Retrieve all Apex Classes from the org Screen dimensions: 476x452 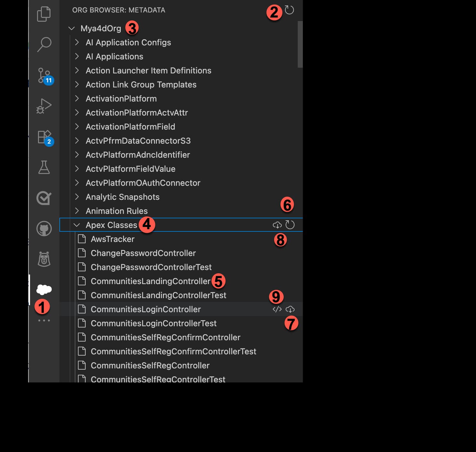pos(277,225)
